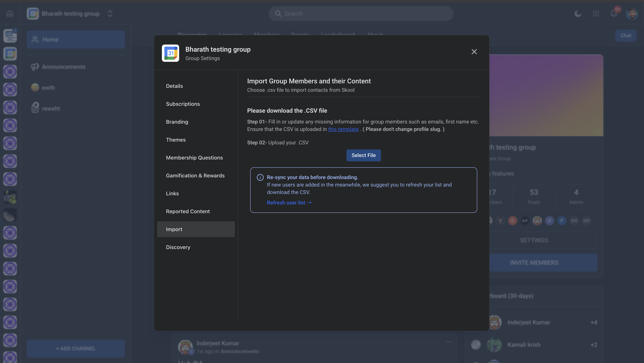Switch to Gamification & Rewards settings
The width and height of the screenshot is (644, 363).
tap(195, 176)
